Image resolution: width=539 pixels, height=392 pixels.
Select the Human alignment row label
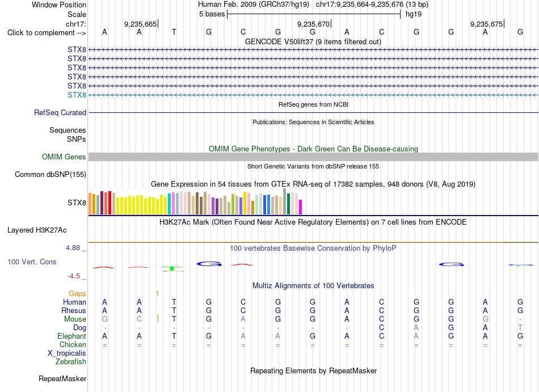[74, 302]
